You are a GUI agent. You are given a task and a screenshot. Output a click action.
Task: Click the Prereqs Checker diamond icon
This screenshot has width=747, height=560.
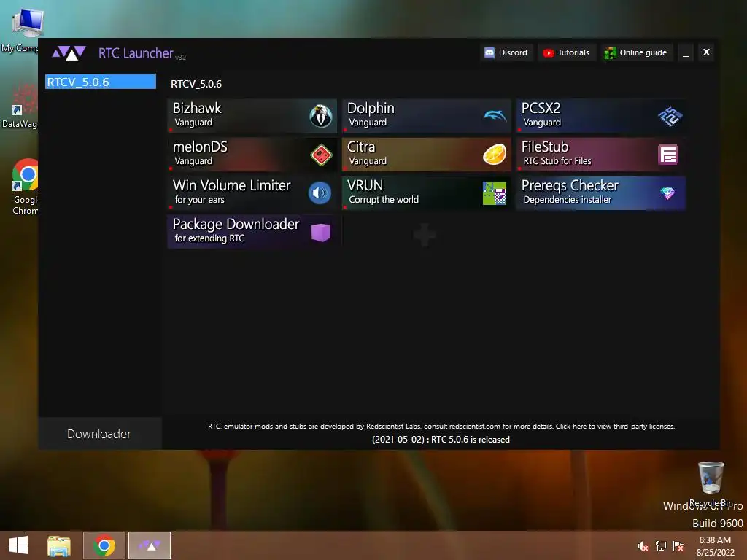click(x=667, y=193)
